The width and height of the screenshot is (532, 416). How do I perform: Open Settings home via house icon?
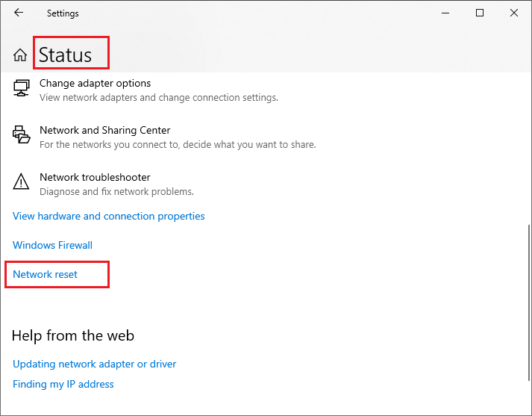point(20,55)
